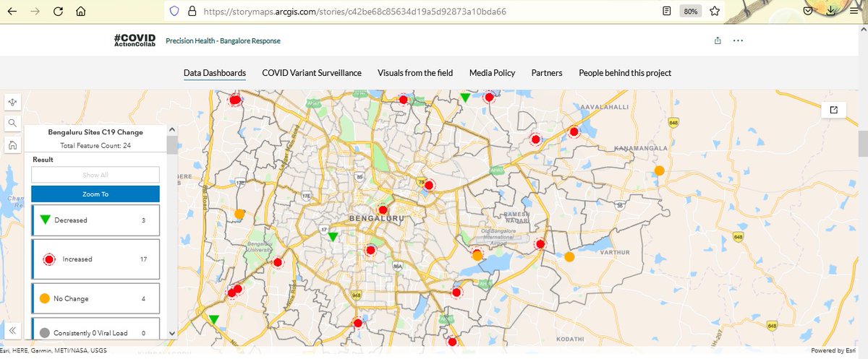
Task: Click orange marker below Old Bangalore Airport label
Action: pyautogui.click(x=477, y=255)
